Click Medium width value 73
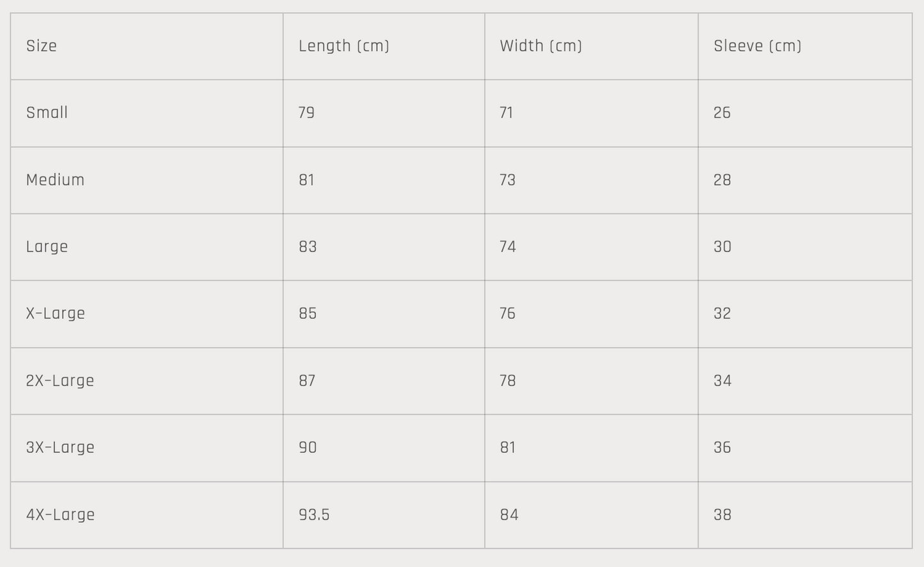Viewport: 924px width, 567px height. [x=508, y=180]
